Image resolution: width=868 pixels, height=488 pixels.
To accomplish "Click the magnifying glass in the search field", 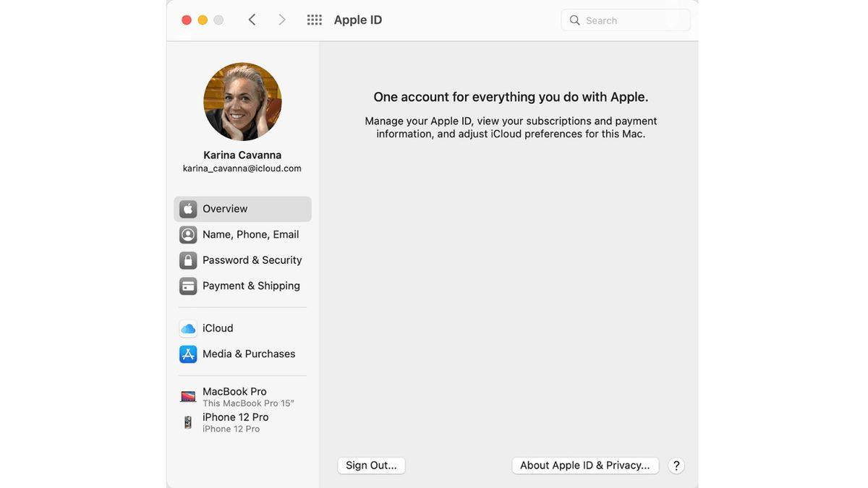I will 575,20.
